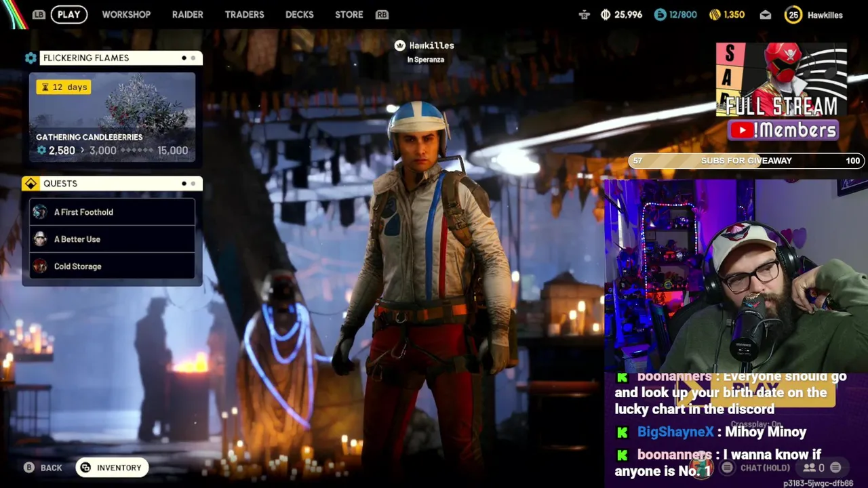Viewport: 868px width, 488px height.
Task: Click the menu button icon after the party count
Action: point(835,468)
